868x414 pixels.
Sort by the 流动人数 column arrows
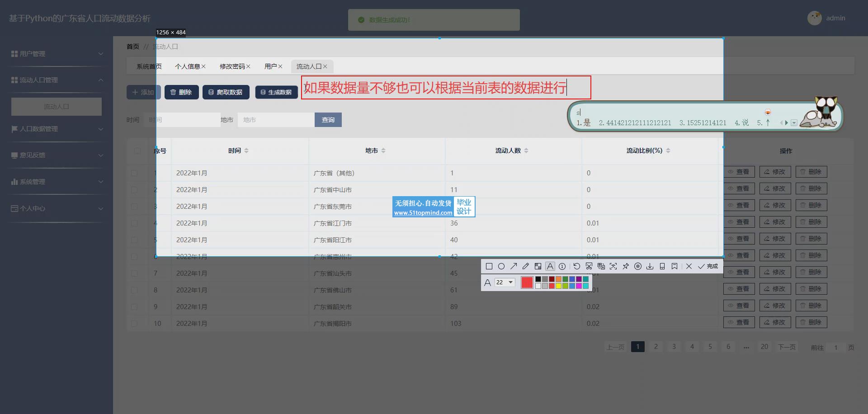point(526,151)
